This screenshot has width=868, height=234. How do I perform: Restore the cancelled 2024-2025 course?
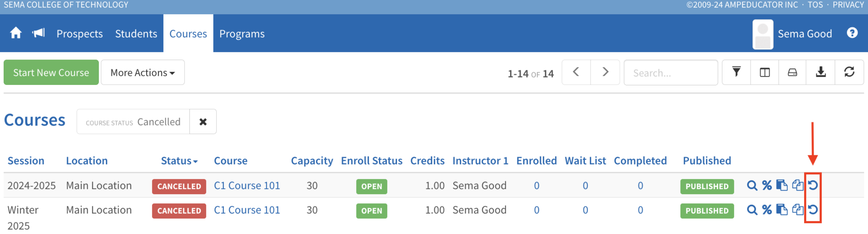(813, 185)
